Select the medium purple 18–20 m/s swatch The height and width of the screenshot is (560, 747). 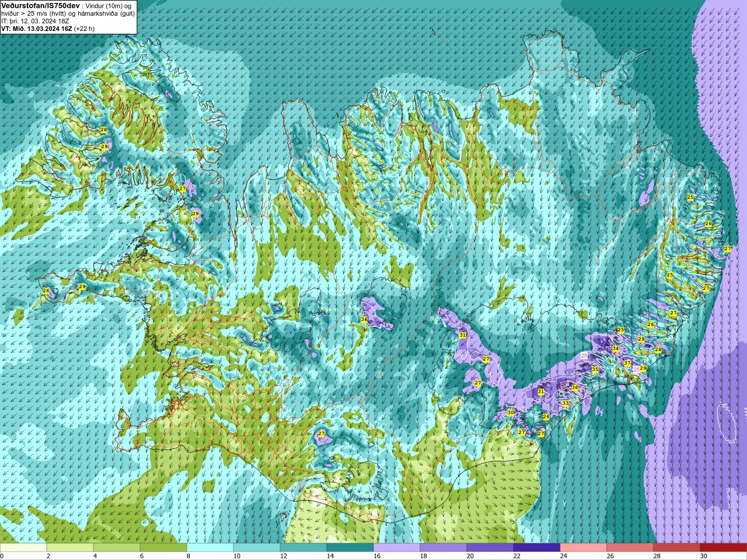point(444,548)
